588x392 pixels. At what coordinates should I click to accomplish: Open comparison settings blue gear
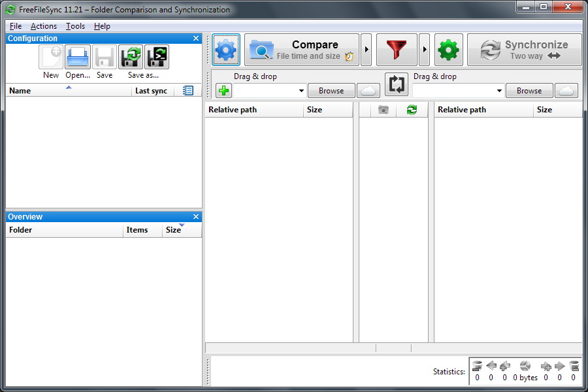(226, 50)
